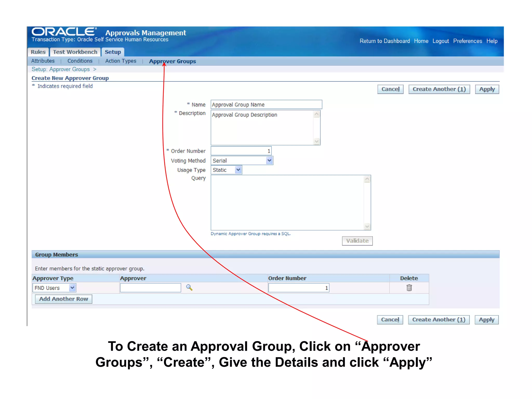Viewport: 532px width, 399px height.
Task: Click into the Name input field
Action: pos(266,105)
